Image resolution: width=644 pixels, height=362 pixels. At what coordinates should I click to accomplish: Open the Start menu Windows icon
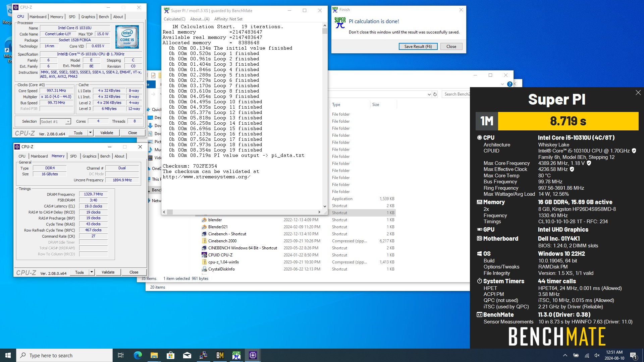click(8, 355)
